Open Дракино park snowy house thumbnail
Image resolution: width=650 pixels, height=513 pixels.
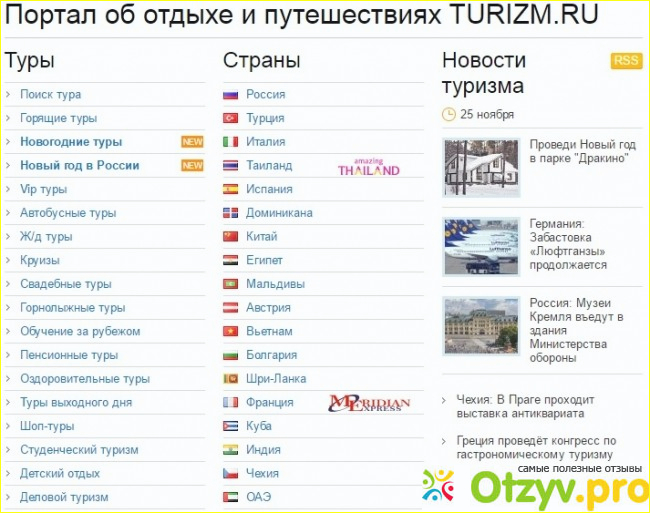point(481,167)
